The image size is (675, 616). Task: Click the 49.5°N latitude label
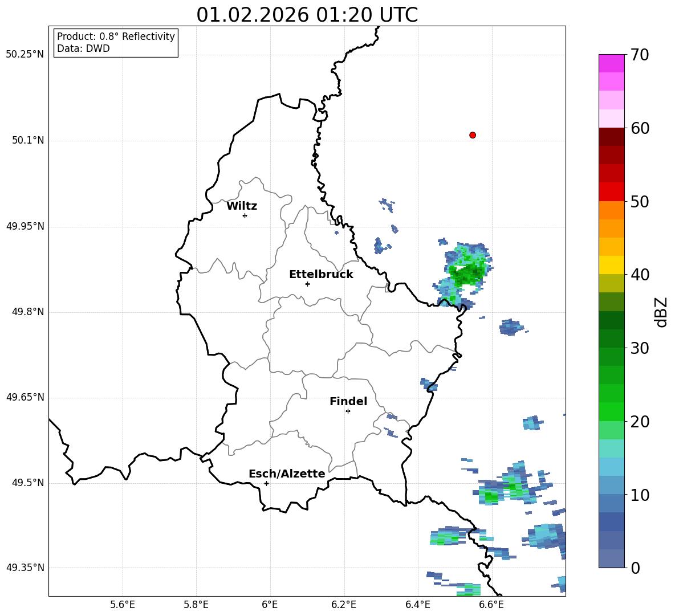(x=28, y=483)
